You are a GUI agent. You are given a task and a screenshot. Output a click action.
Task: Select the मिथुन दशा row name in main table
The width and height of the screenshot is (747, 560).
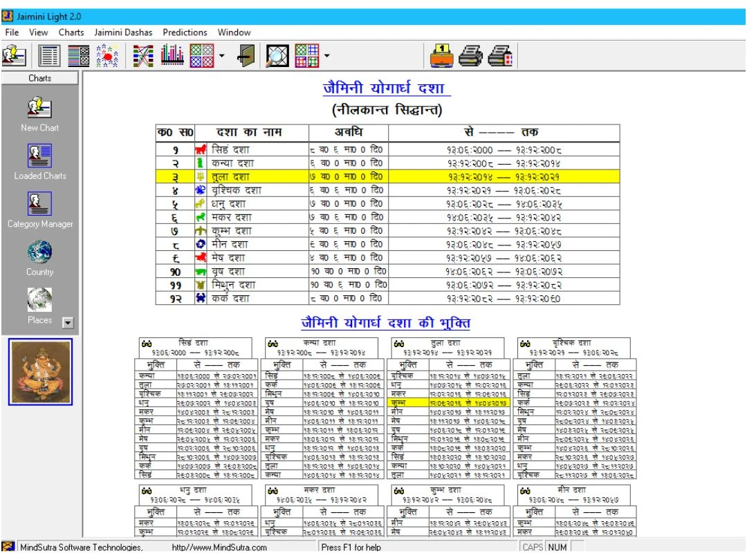(x=234, y=285)
